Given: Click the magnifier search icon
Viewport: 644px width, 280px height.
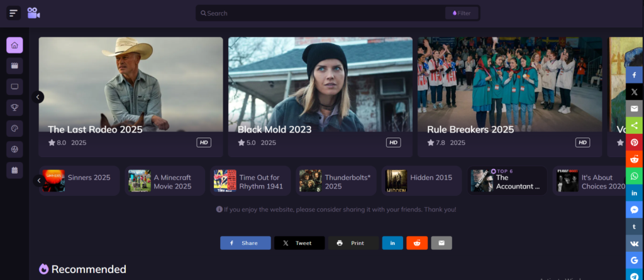Looking at the screenshot, I should pos(203,13).
